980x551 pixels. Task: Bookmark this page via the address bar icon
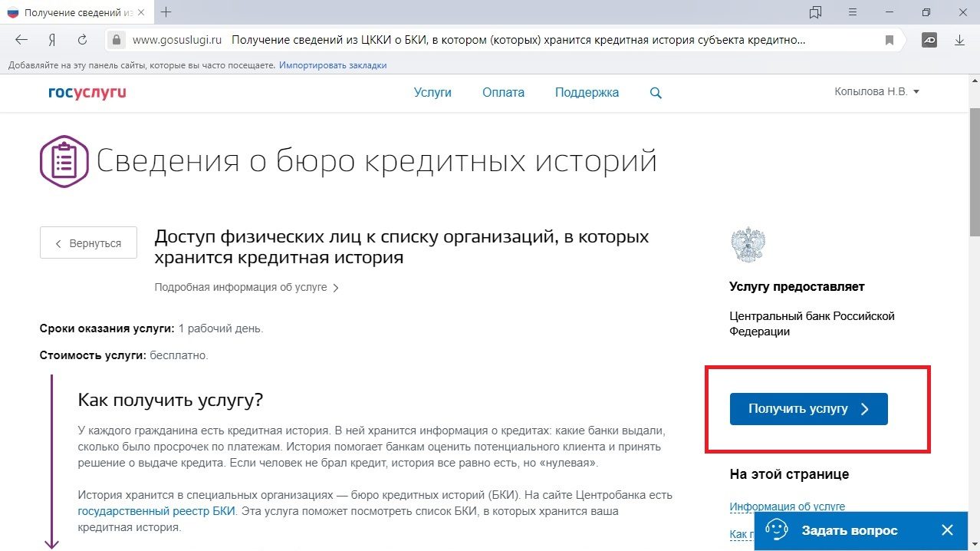pyautogui.click(x=890, y=40)
